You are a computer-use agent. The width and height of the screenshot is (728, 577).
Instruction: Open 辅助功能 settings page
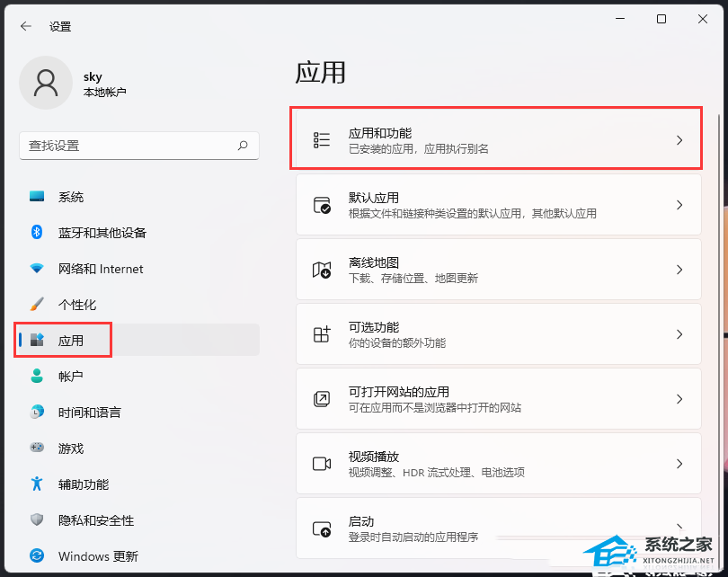pos(138,484)
